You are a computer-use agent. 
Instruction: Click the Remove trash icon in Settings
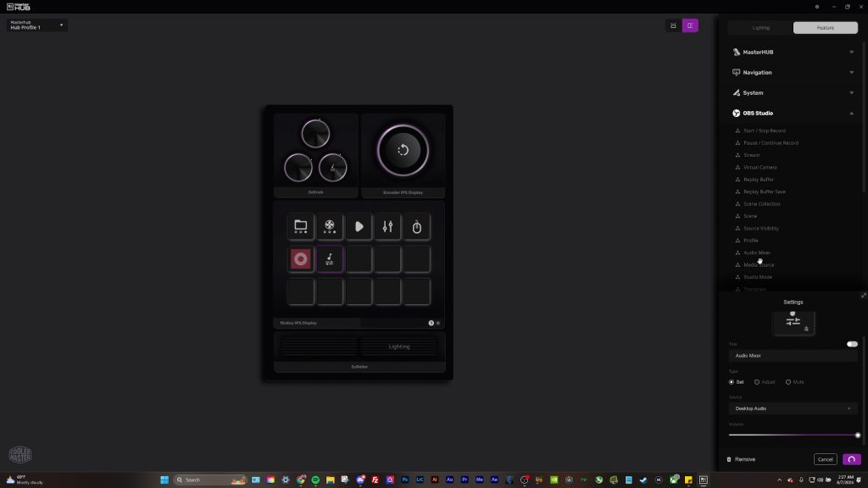730,458
